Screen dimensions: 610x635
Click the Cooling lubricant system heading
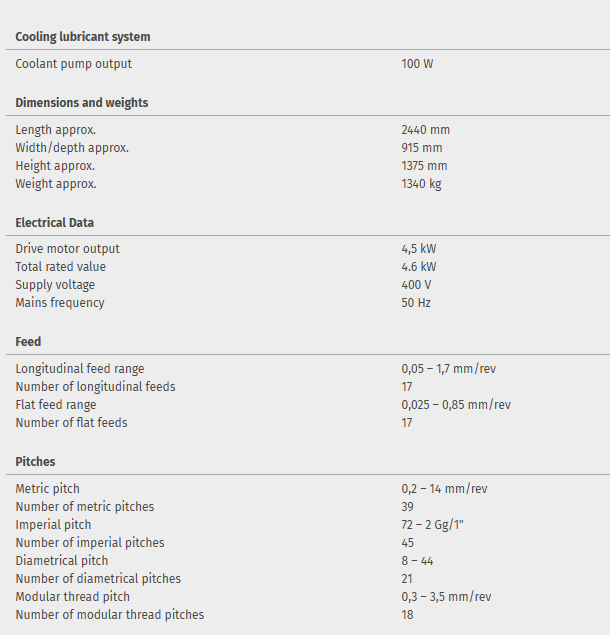point(83,37)
